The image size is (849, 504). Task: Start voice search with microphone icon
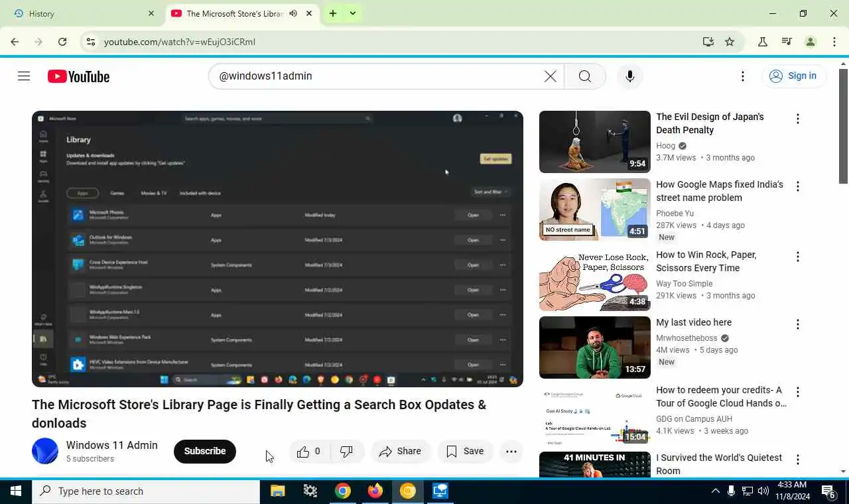(630, 76)
